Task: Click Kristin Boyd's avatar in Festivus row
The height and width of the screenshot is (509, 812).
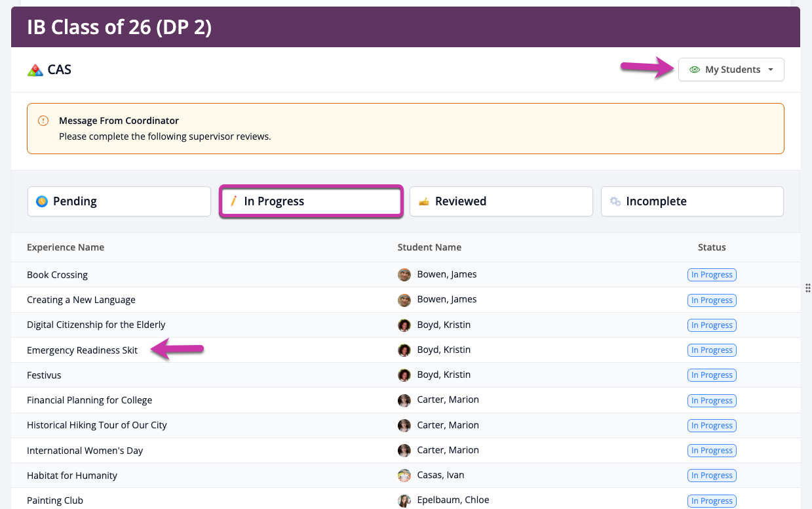Action: coord(404,375)
